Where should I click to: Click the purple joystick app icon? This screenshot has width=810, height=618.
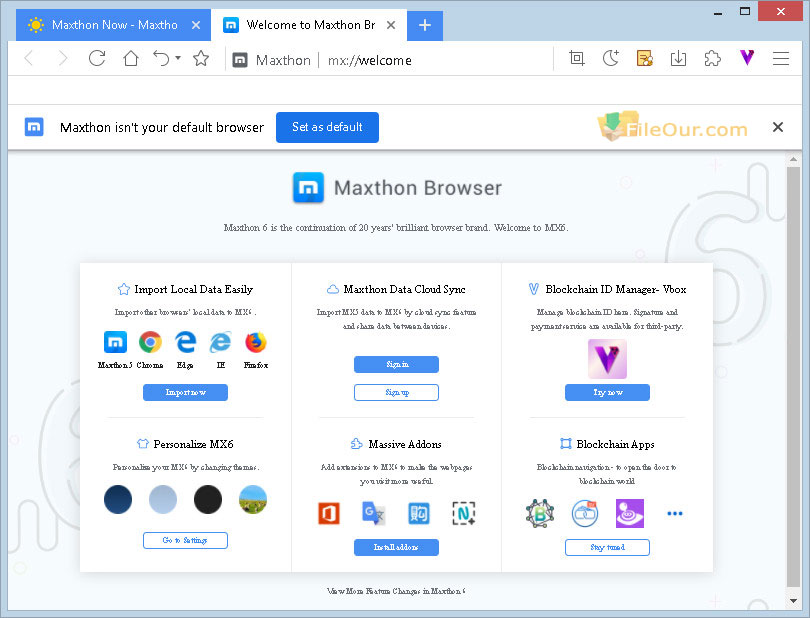tap(630, 514)
